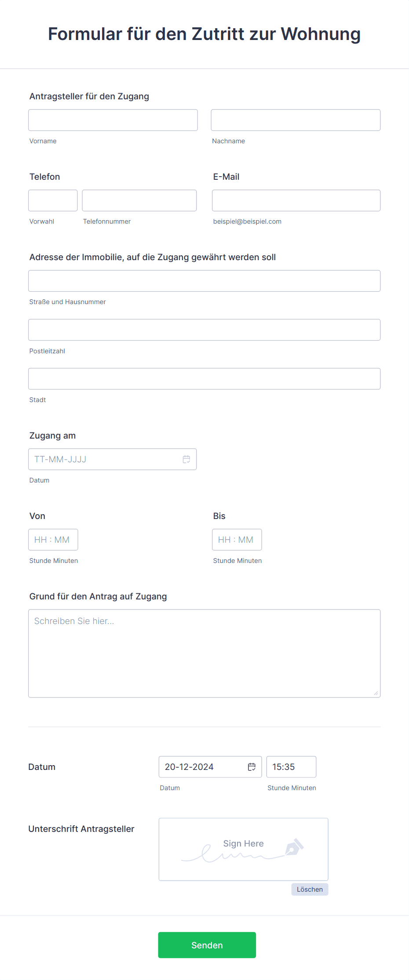
Task: Edit the 15:35 time field
Action: [291, 767]
